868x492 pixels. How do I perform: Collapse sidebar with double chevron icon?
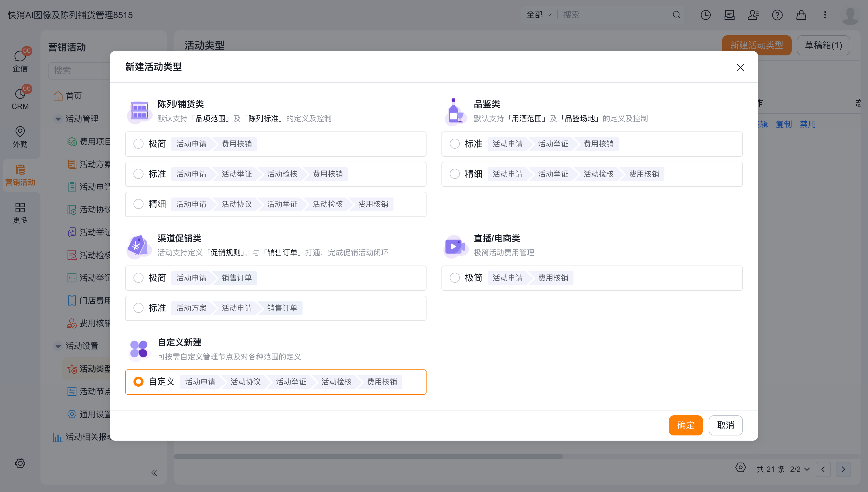point(154,473)
